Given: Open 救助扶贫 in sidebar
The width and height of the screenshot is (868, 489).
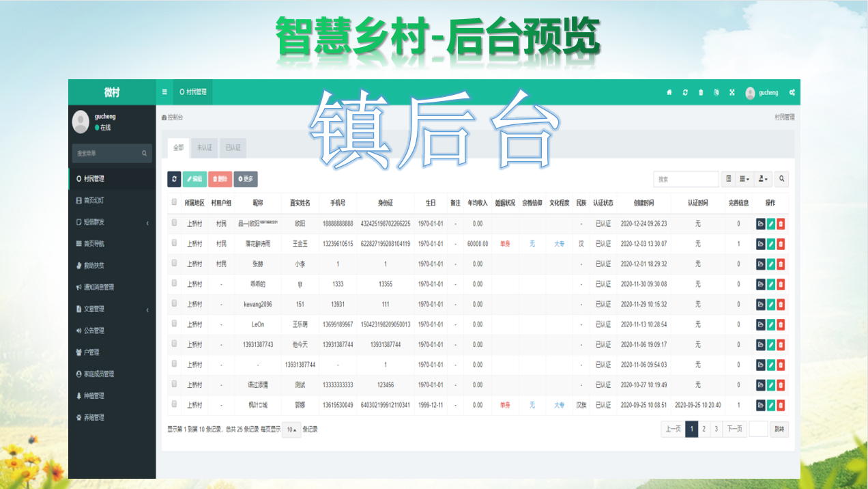Looking at the screenshot, I should pos(112,266).
